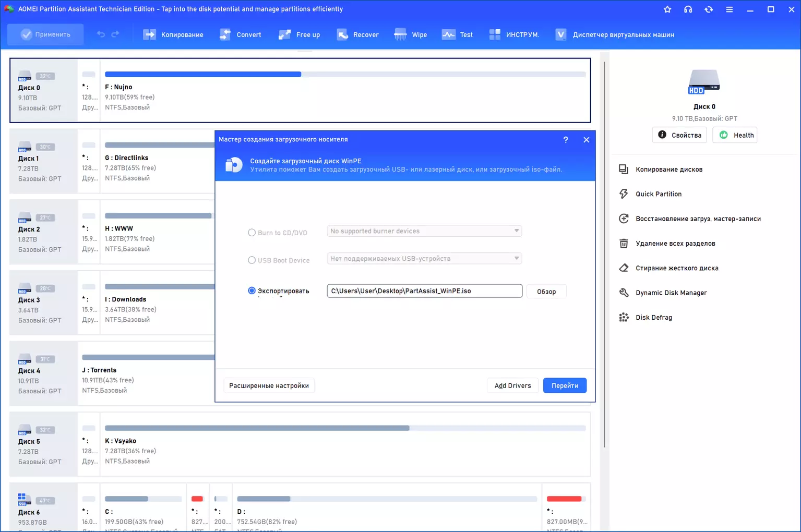Select Диск 5 disk header

44,444
